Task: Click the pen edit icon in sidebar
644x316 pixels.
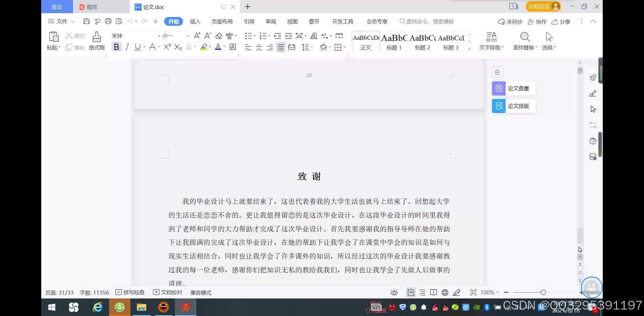Action: pos(593,93)
